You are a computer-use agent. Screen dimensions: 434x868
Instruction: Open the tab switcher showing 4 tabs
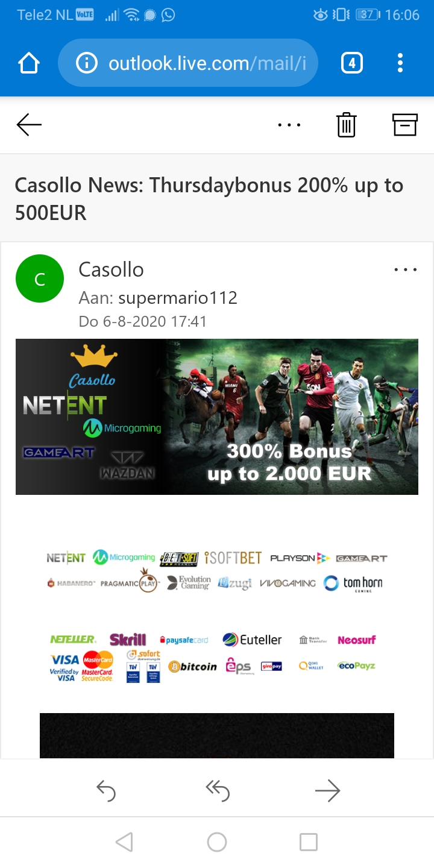pos(351,63)
